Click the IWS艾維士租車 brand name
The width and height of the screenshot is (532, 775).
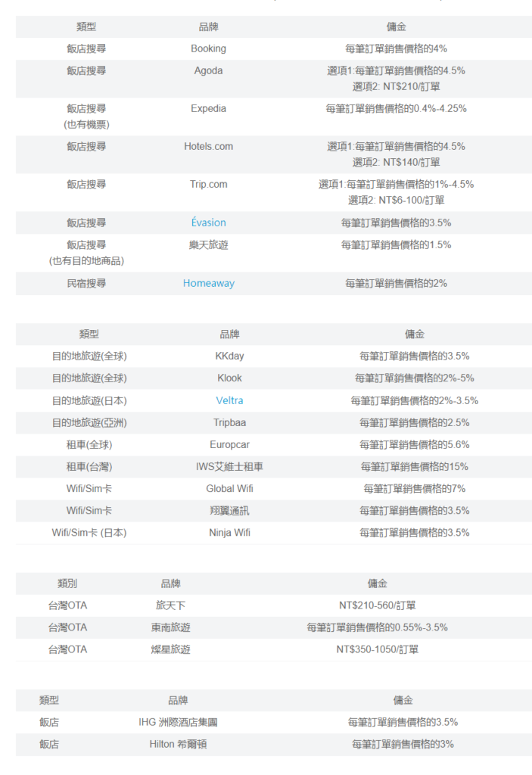(x=229, y=466)
